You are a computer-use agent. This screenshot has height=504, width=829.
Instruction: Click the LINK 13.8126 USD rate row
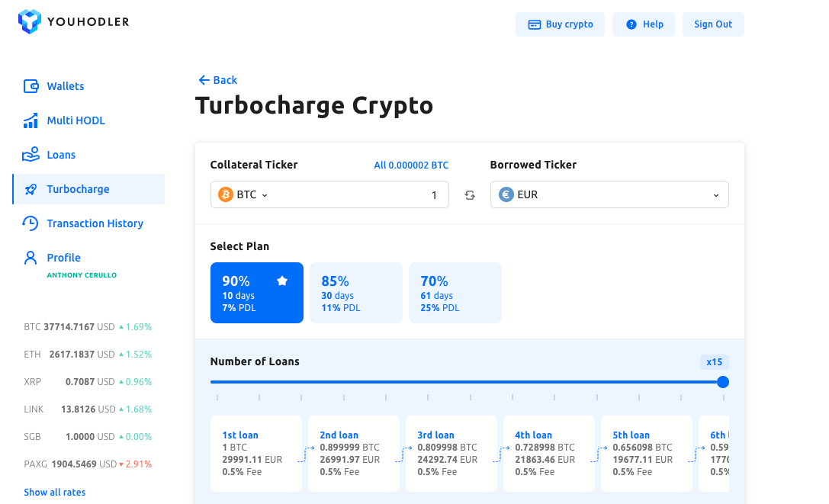tap(88, 409)
